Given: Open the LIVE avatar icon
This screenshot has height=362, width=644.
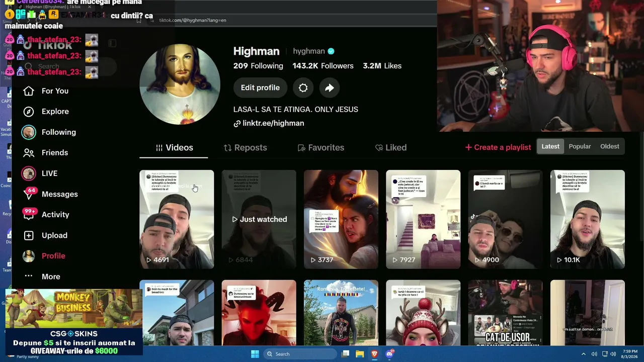Looking at the screenshot, I should pos(29,173).
